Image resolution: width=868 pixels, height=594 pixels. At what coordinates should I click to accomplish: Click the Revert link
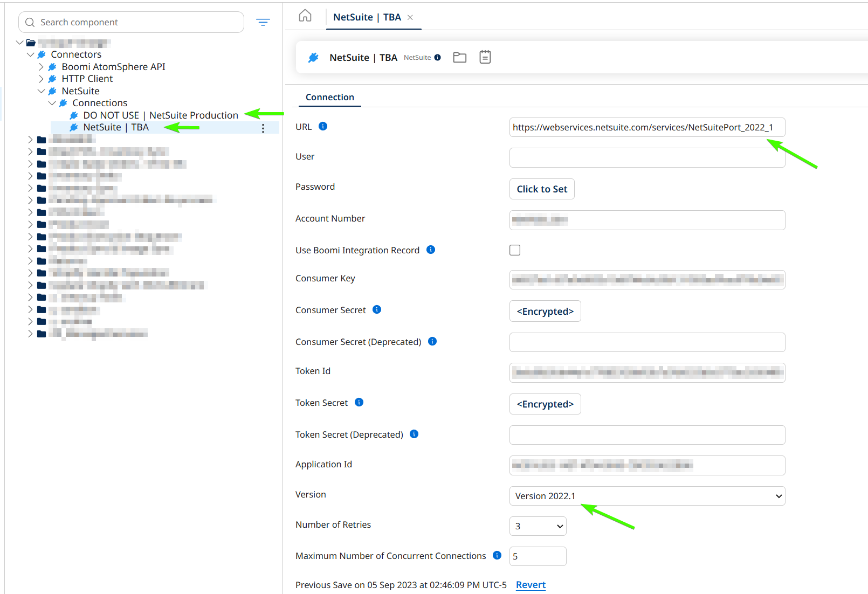pyautogui.click(x=531, y=585)
